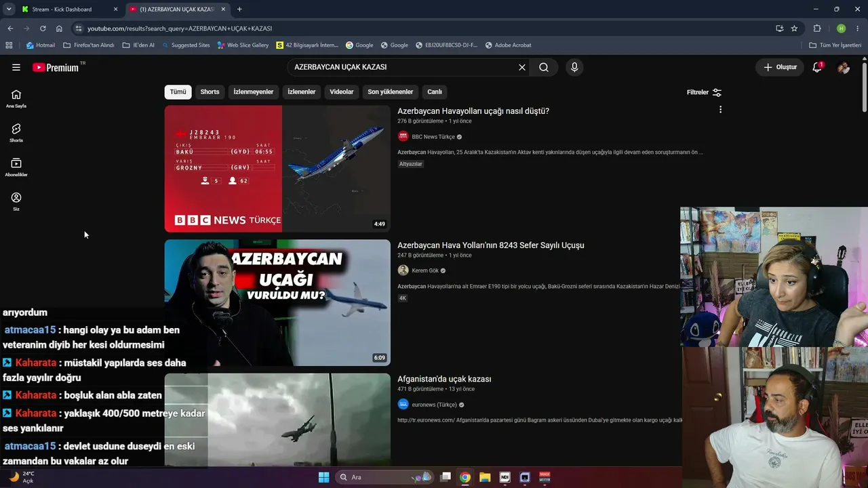This screenshot has height=488, width=868.
Task: Open video title Azerbaycan Havayolları uçağı nasıl düştü?
Action: [473, 111]
